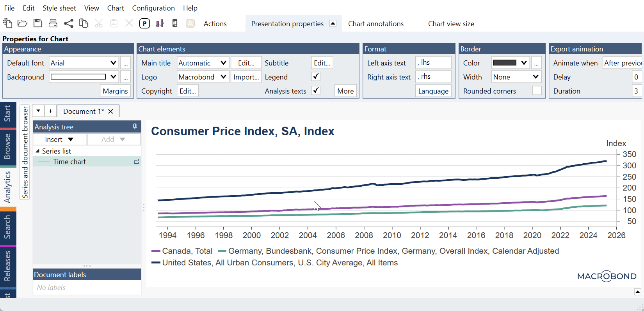This screenshot has height=311, width=644.
Task: Open the File menu
Action: coord(9,8)
